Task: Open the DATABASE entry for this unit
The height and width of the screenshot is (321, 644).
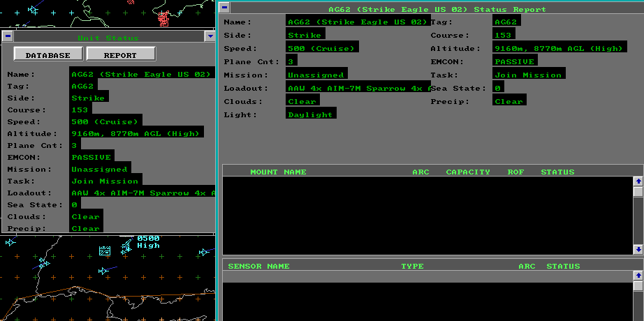Action: coord(48,54)
